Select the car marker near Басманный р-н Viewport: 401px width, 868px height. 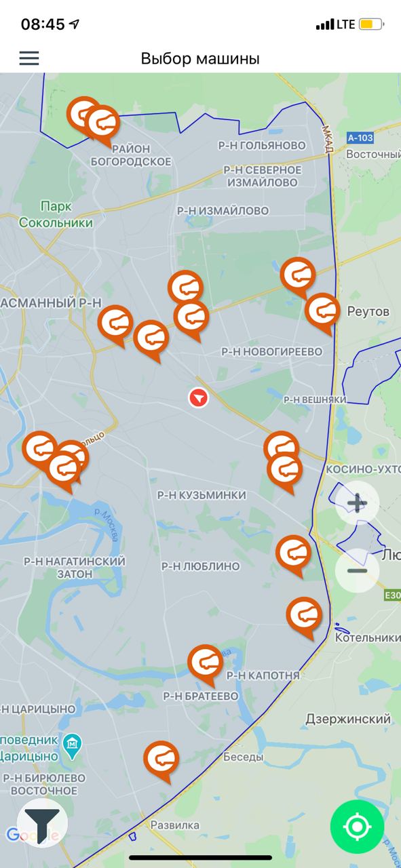tap(115, 325)
